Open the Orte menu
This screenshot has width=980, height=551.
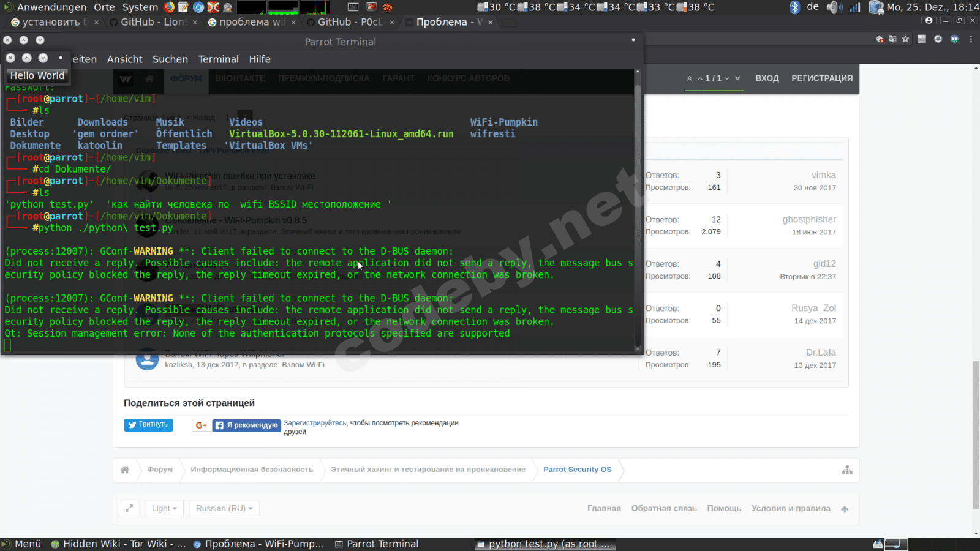(x=105, y=7)
